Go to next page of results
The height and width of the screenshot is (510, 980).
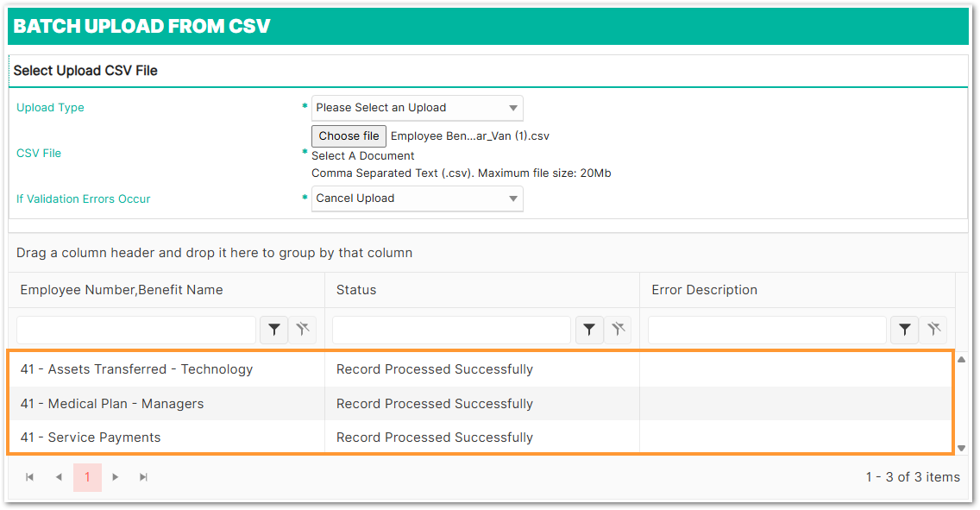(x=116, y=477)
